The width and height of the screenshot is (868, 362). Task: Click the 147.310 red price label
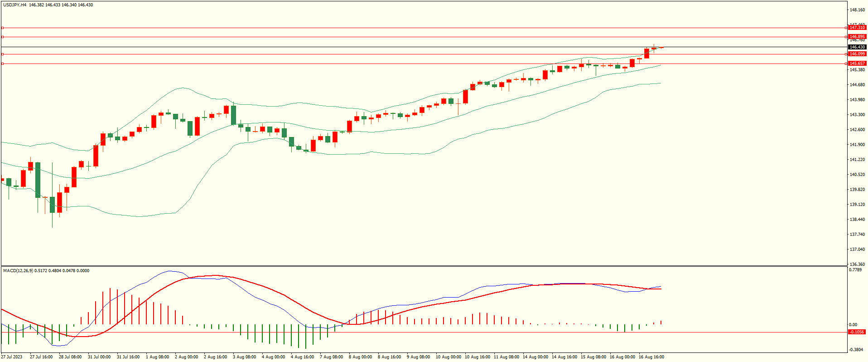pos(857,28)
